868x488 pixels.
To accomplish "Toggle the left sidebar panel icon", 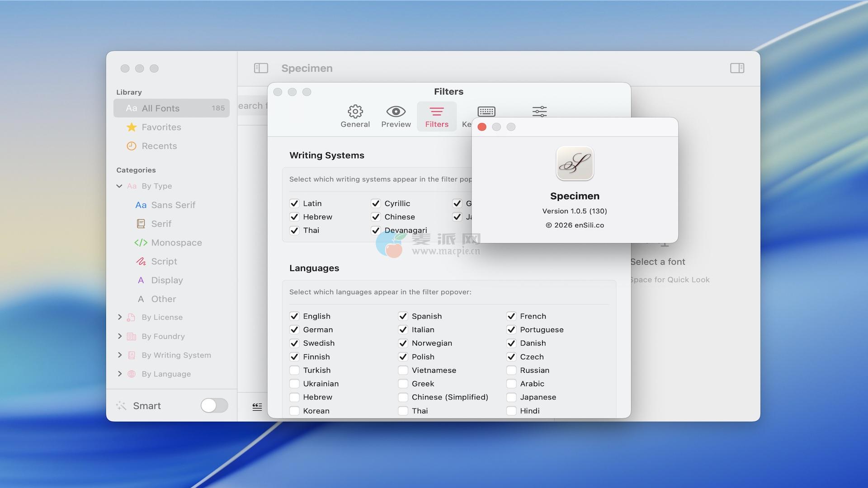I will pos(261,68).
